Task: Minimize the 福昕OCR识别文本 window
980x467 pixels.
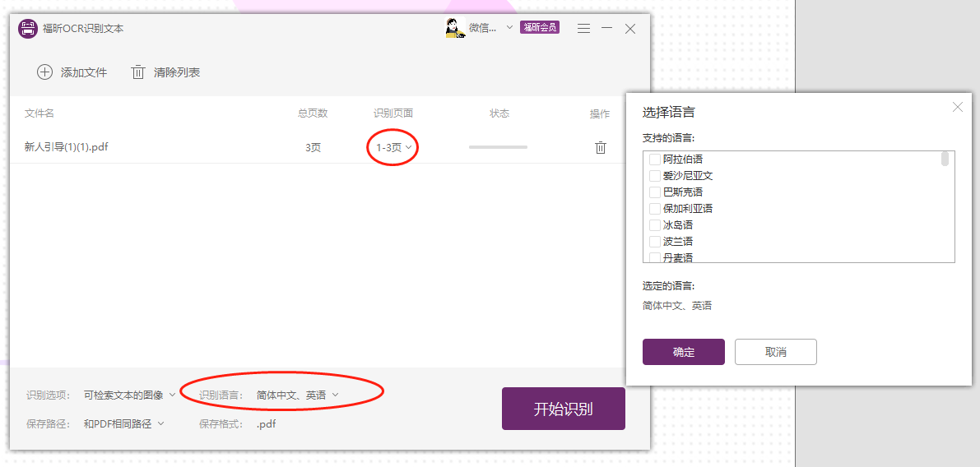Action: point(607,28)
